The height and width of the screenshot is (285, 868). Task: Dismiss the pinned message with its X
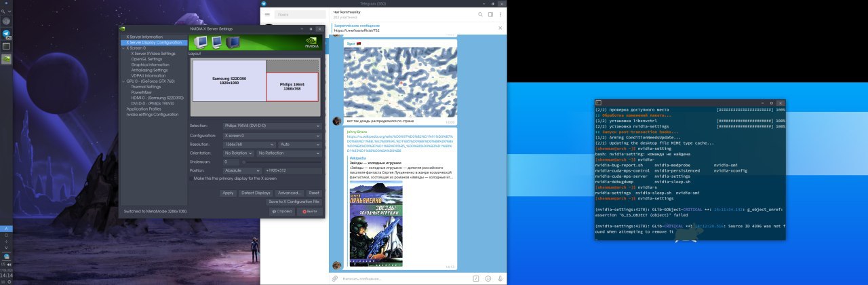[x=500, y=28]
